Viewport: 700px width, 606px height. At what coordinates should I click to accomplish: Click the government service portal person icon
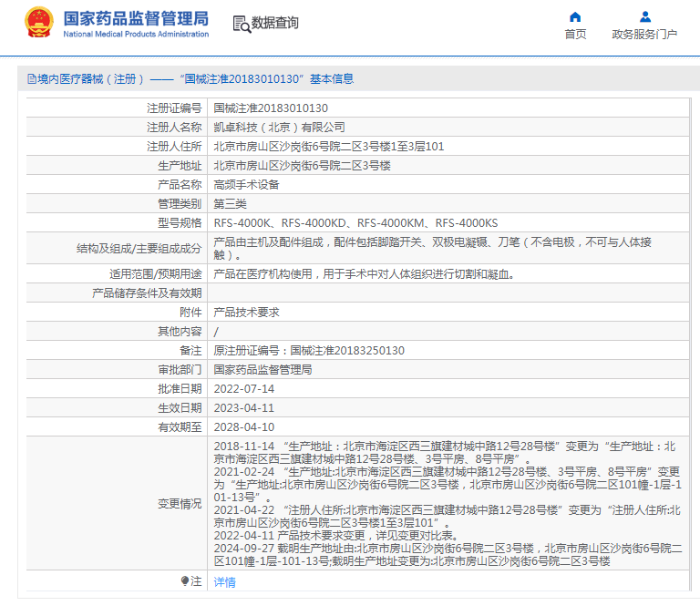[644, 17]
